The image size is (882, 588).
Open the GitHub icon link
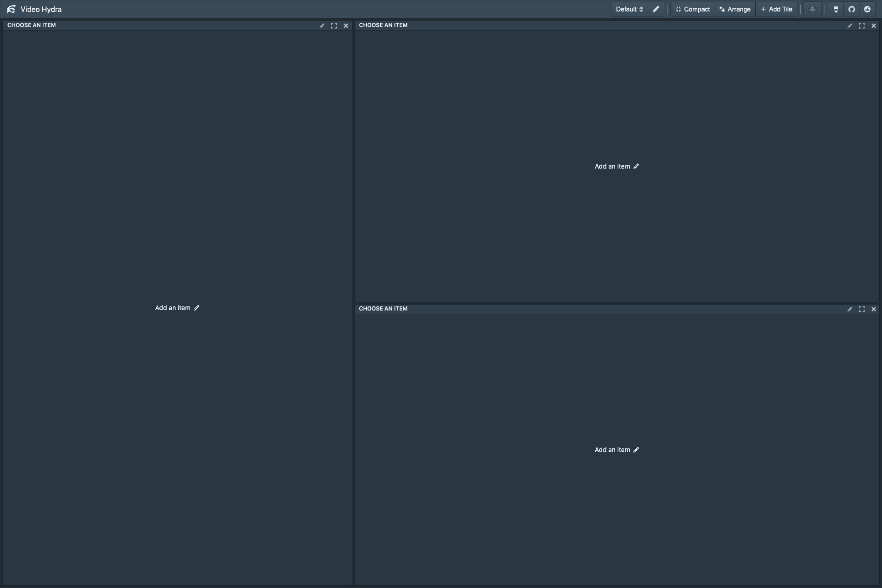click(852, 9)
